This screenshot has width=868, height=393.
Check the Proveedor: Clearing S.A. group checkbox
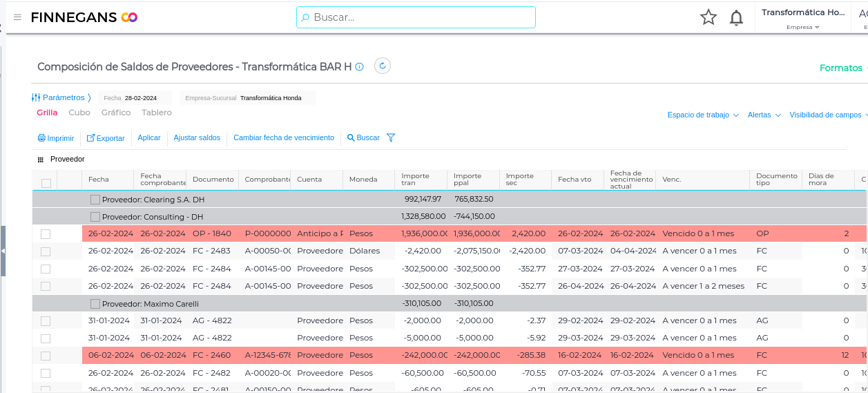pyautogui.click(x=95, y=200)
